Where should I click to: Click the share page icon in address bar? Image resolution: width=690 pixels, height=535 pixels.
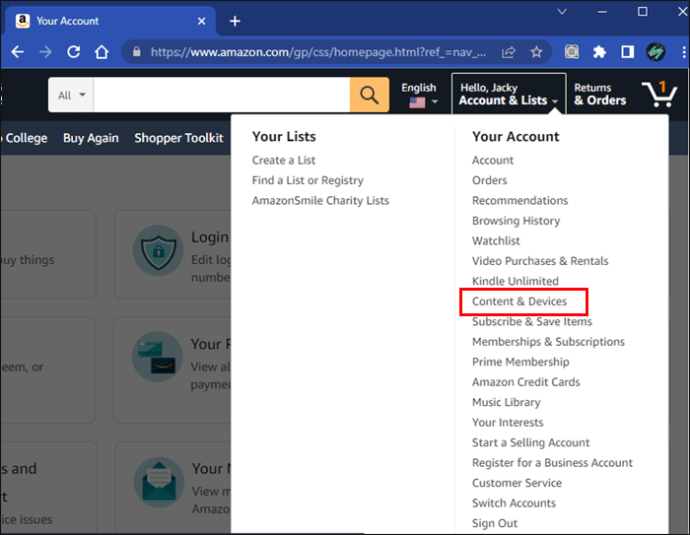click(509, 52)
